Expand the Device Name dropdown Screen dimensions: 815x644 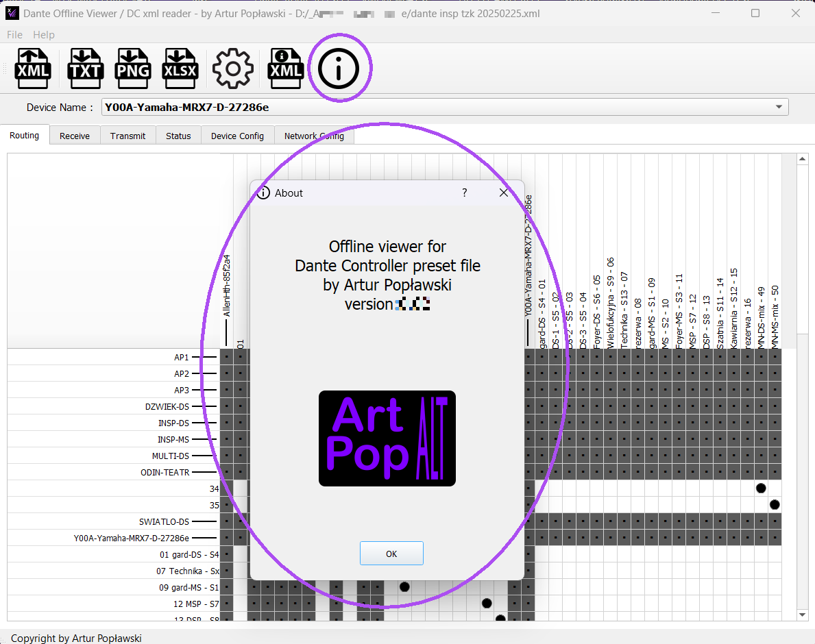[779, 107]
